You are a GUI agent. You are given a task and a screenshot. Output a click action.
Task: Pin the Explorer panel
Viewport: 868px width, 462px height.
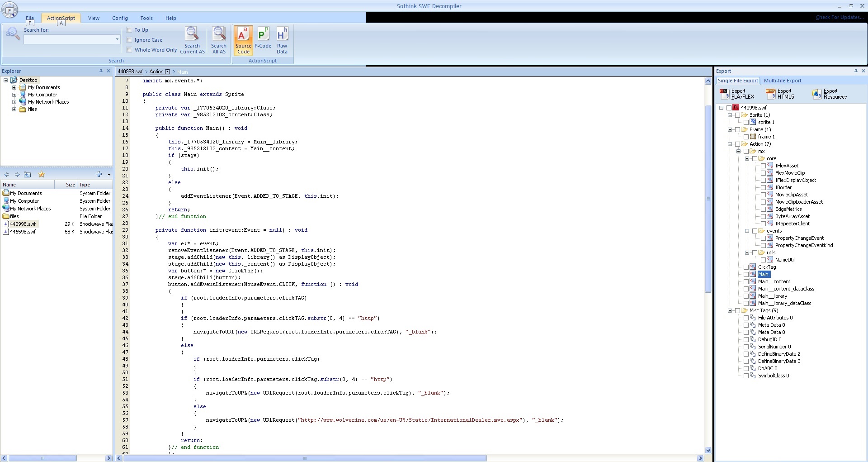point(101,71)
